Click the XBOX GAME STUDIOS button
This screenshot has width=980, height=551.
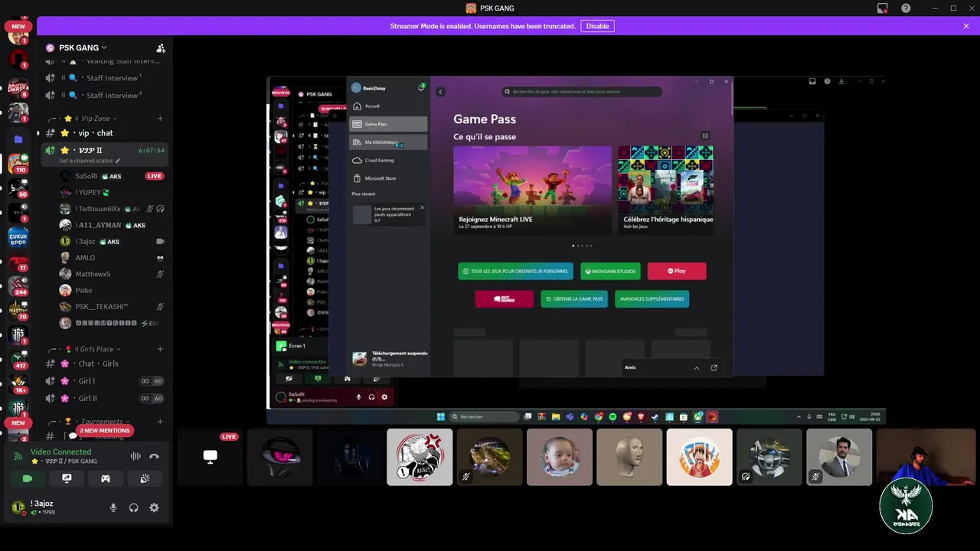(x=610, y=271)
